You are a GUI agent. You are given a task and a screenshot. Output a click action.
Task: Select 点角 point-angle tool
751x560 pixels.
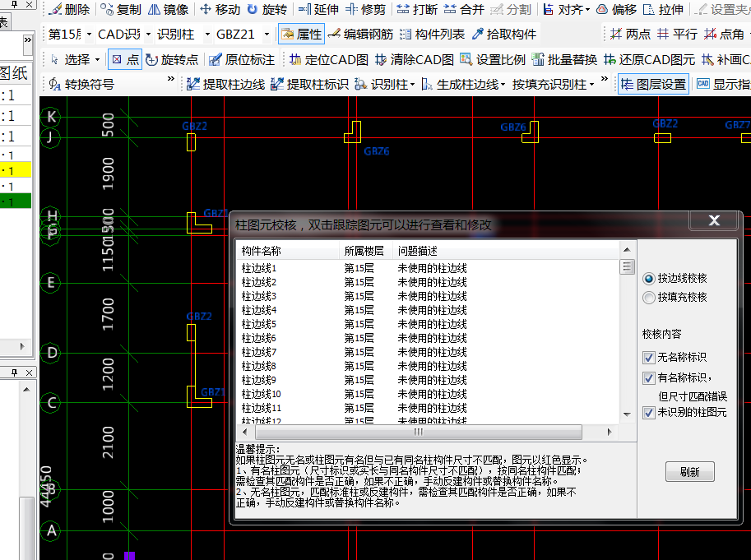724,34
